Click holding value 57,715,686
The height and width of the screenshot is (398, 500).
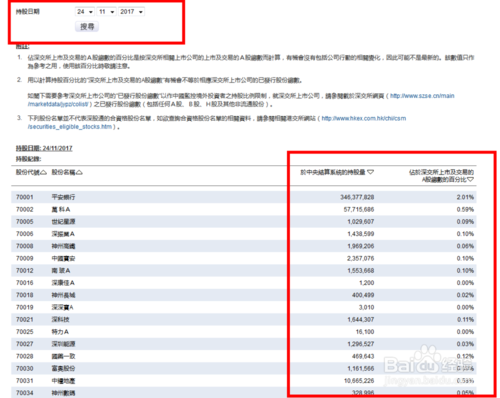pos(359,209)
